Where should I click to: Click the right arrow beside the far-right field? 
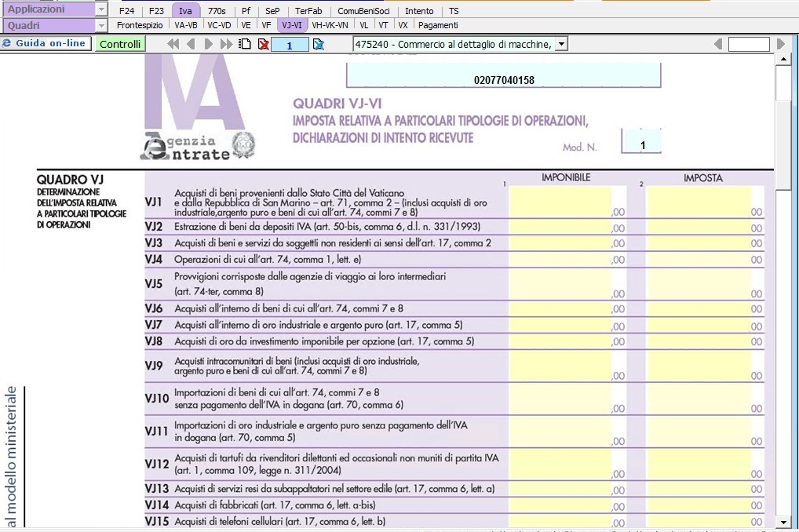(781, 44)
